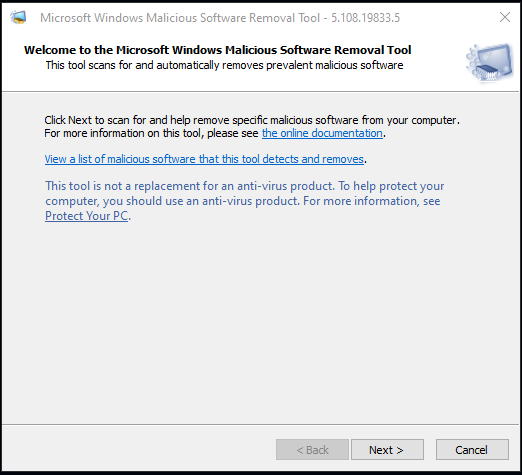Follow the Protect Your PC link
The height and width of the screenshot is (475, 522).
[86, 216]
